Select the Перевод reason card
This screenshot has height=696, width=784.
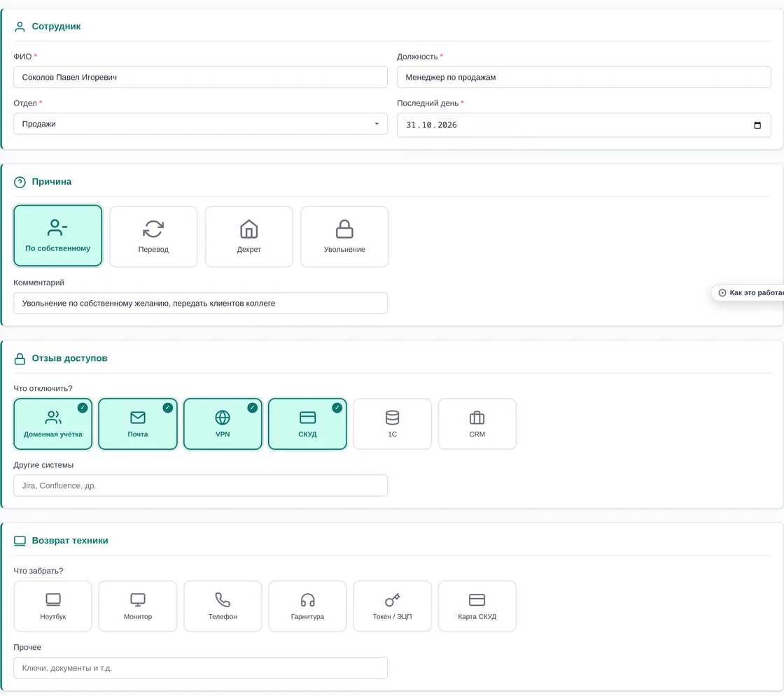click(153, 236)
